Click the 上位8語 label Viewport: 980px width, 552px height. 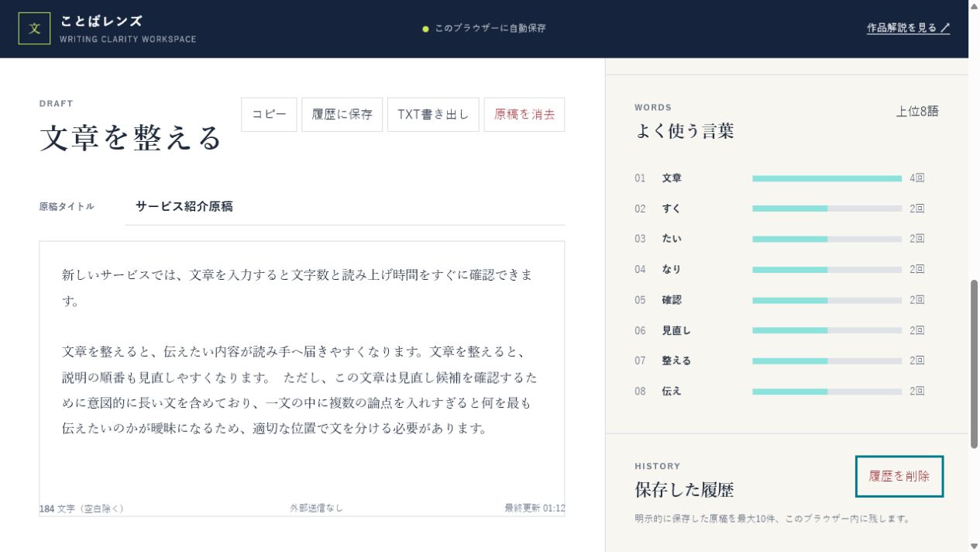tap(917, 111)
